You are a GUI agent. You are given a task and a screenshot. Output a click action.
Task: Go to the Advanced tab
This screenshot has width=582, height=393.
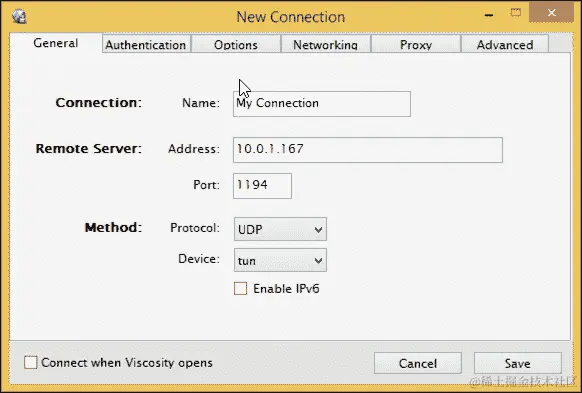pyautogui.click(x=505, y=45)
